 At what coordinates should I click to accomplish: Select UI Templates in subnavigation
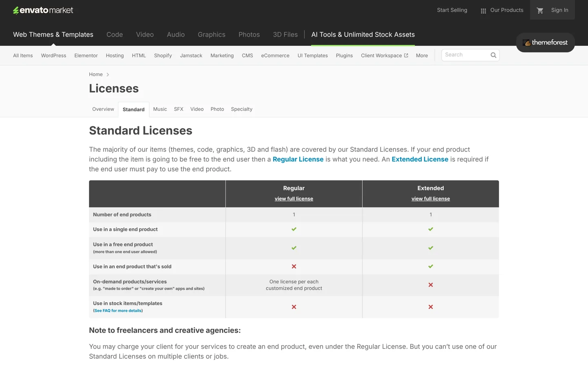click(313, 56)
